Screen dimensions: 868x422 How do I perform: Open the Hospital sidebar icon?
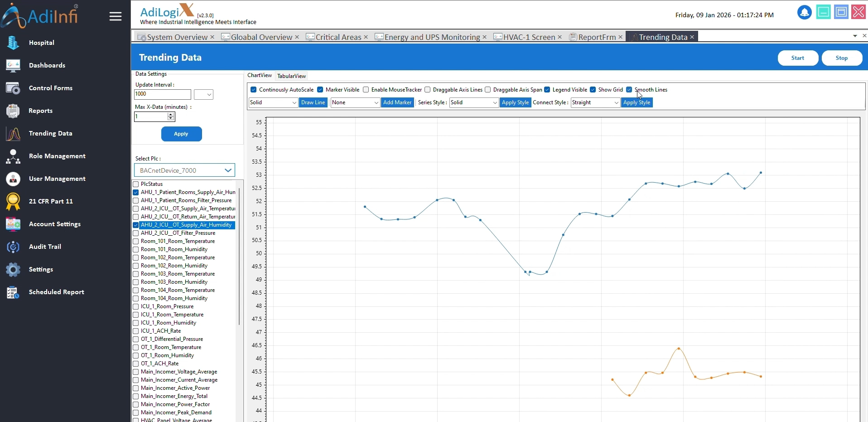13,43
